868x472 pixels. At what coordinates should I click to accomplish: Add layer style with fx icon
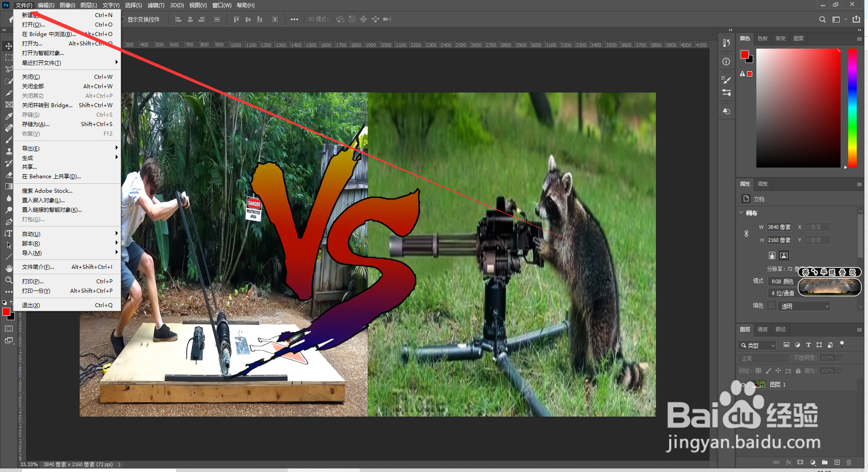tap(788, 462)
